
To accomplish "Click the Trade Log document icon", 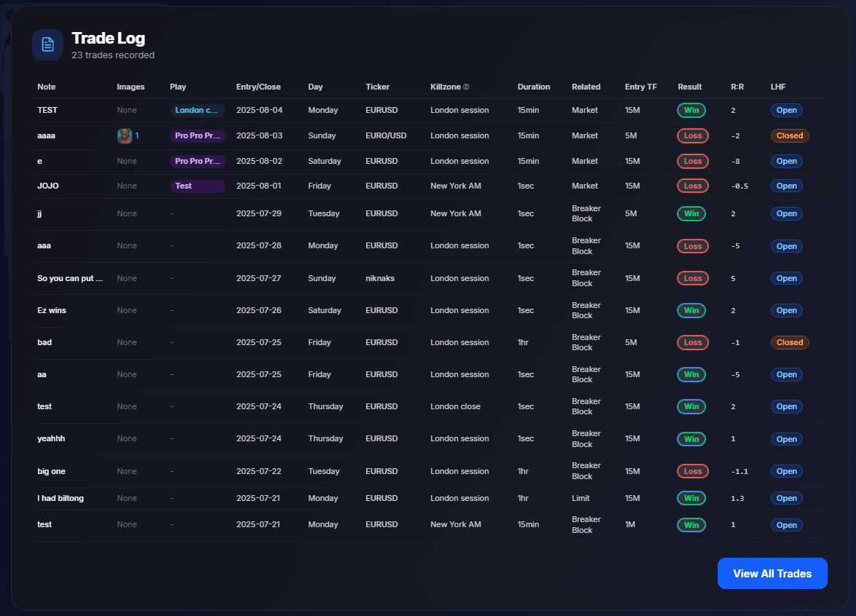I will (x=47, y=45).
